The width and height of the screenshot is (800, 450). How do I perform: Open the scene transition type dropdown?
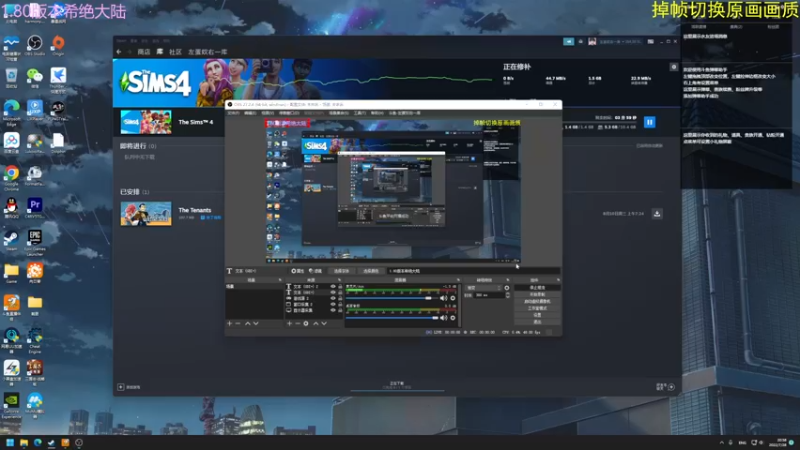tap(483, 288)
